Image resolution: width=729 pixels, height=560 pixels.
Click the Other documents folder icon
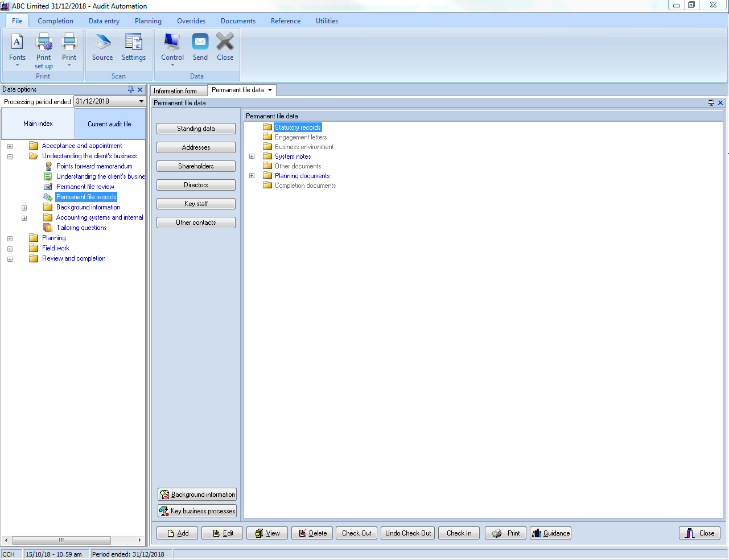coord(267,166)
